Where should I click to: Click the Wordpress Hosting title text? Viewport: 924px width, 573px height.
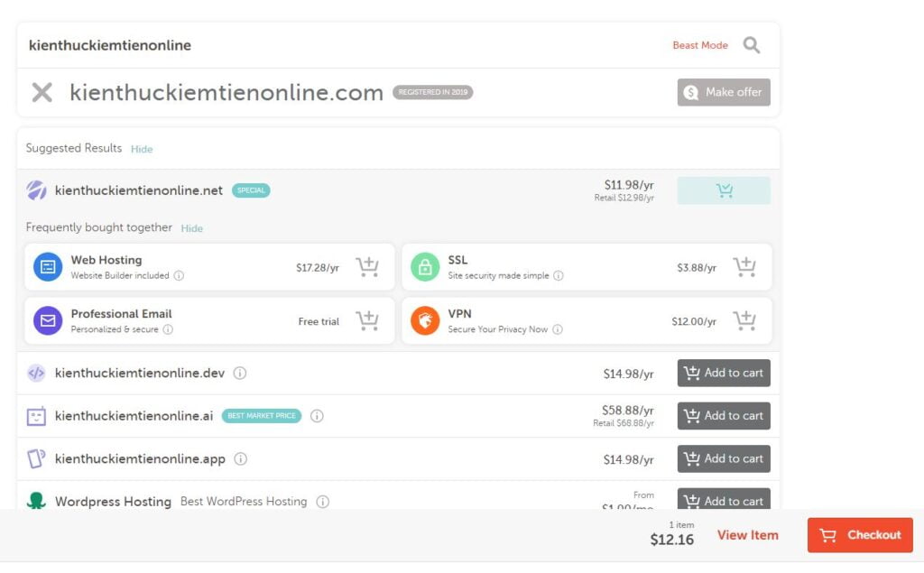(113, 502)
